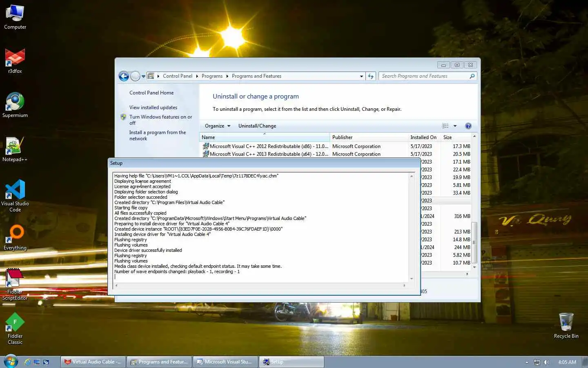588x368 pixels.
Task: Click the Control Panel icon in address bar
Action: pos(151,76)
